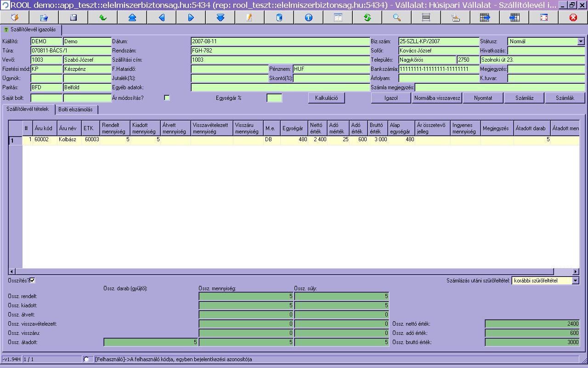Click the blue info circle icon
Screen dimensions: 588x368
[309, 17]
